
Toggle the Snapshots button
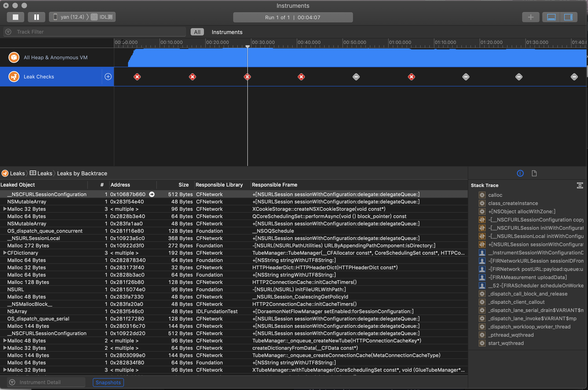tap(108, 382)
